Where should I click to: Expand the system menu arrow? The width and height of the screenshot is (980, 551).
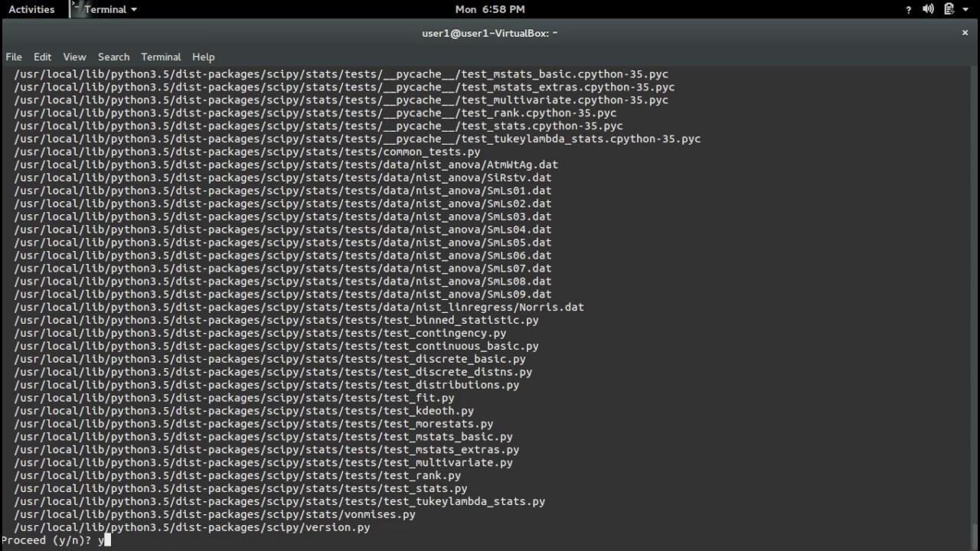pyautogui.click(x=966, y=10)
